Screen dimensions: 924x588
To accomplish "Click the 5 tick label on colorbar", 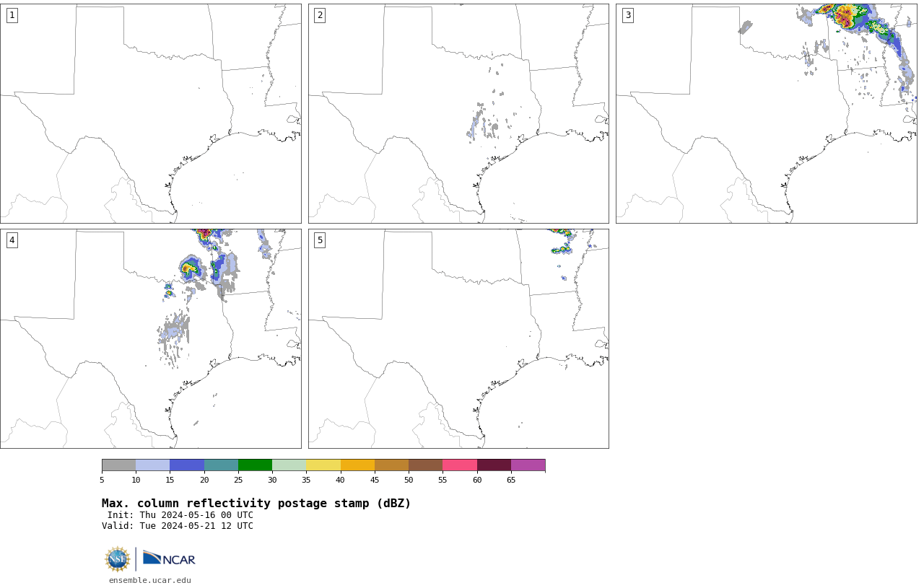I will point(102,480).
